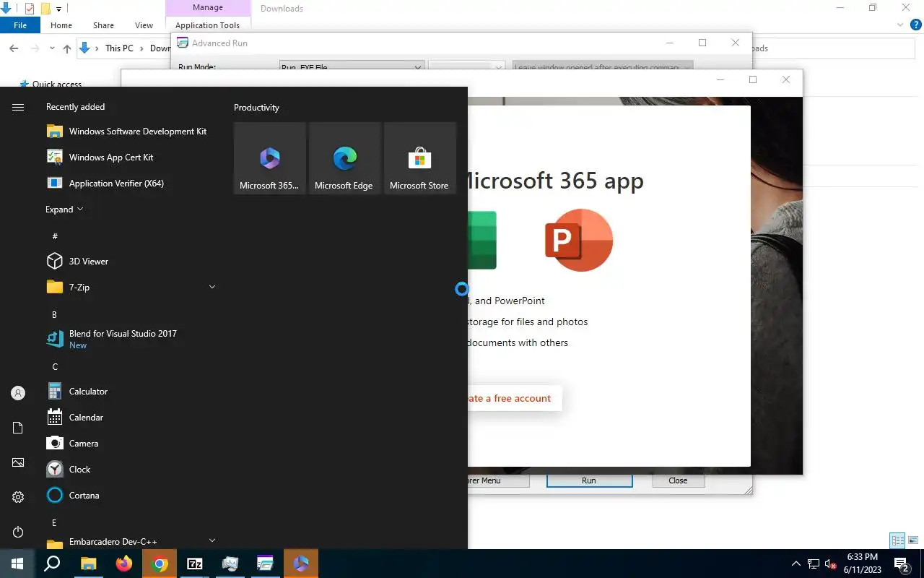Open Documents from the Start sidebar
924x578 pixels.
click(x=18, y=428)
